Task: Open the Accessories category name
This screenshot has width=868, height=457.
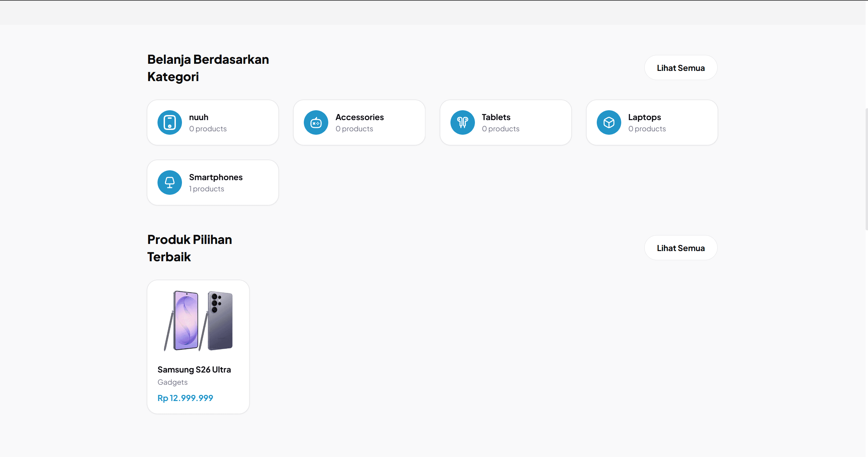Action: (x=359, y=117)
